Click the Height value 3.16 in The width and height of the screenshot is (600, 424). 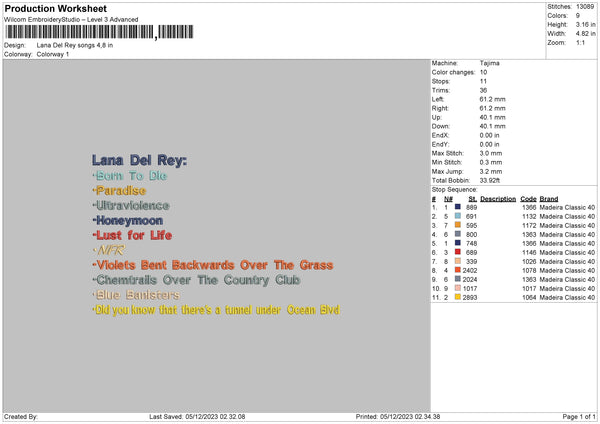pos(585,24)
